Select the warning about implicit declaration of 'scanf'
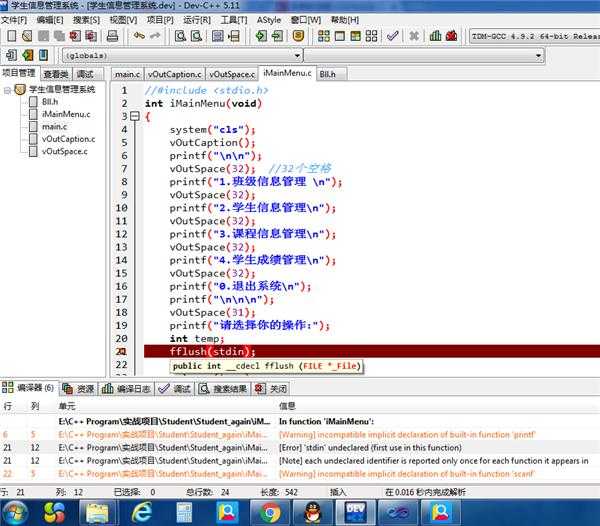The height and width of the screenshot is (526, 600). (300, 474)
